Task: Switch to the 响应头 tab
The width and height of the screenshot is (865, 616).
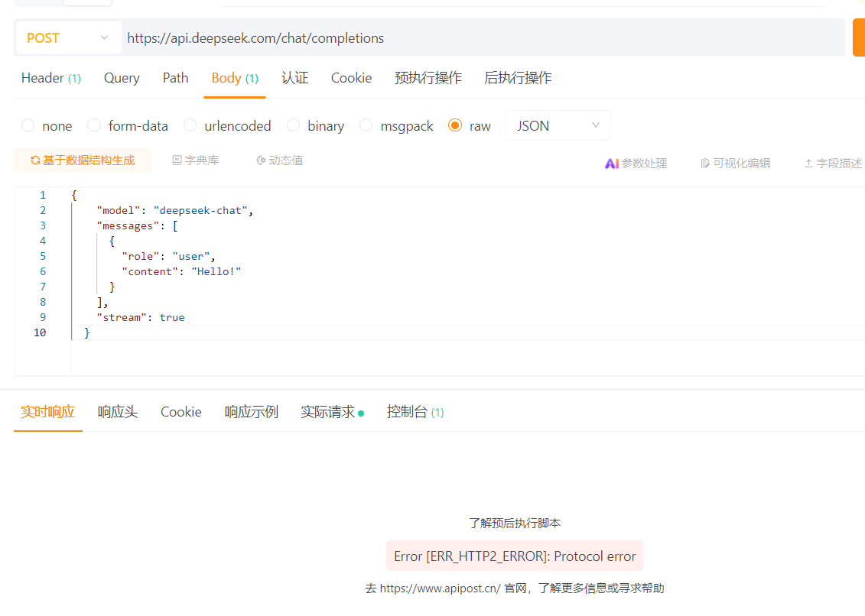Action: pyautogui.click(x=118, y=412)
